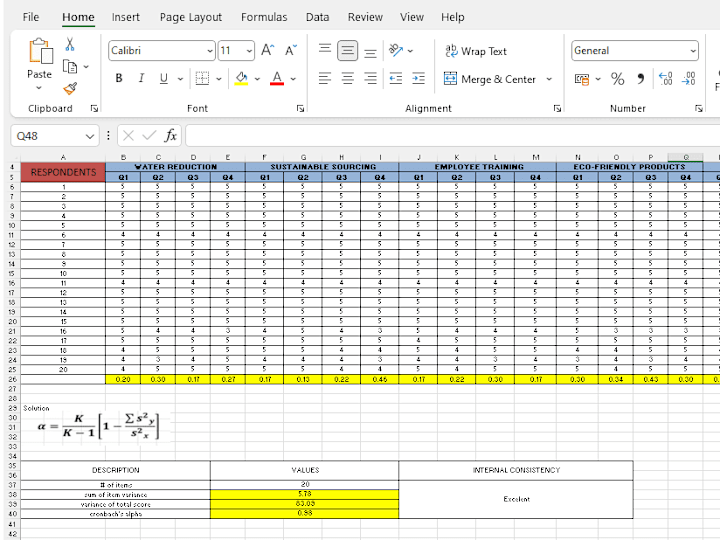
Task: Switch to the Page Layout tab
Action: pyautogui.click(x=191, y=17)
